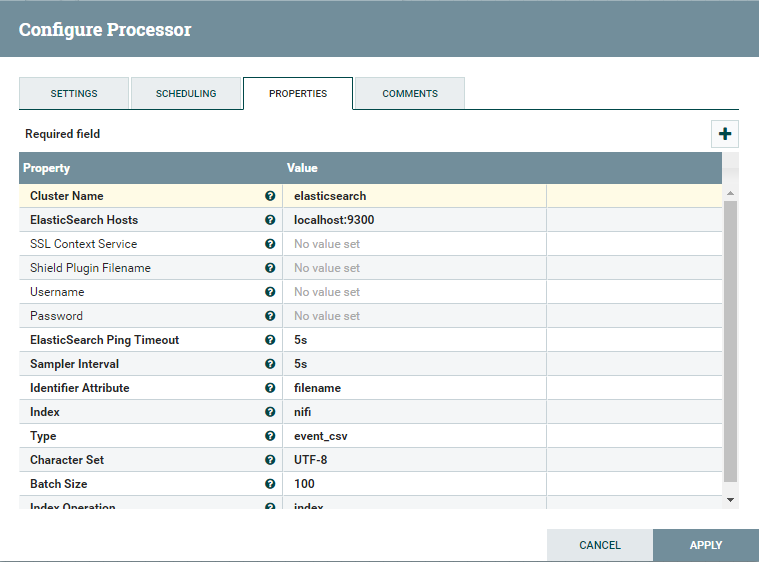The image size is (761, 564).
Task: Click help icon for Shield Plugin Filename
Action: (270, 268)
